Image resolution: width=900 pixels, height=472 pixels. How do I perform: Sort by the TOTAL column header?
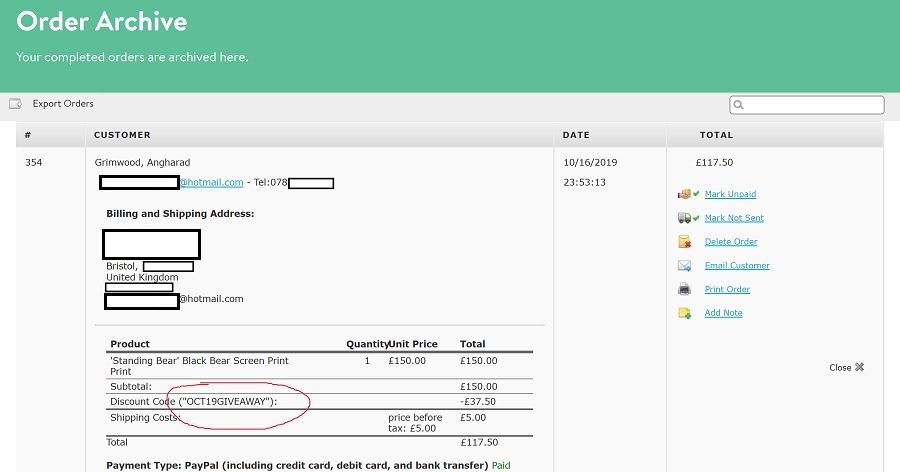pyautogui.click(x=716, y=135)
